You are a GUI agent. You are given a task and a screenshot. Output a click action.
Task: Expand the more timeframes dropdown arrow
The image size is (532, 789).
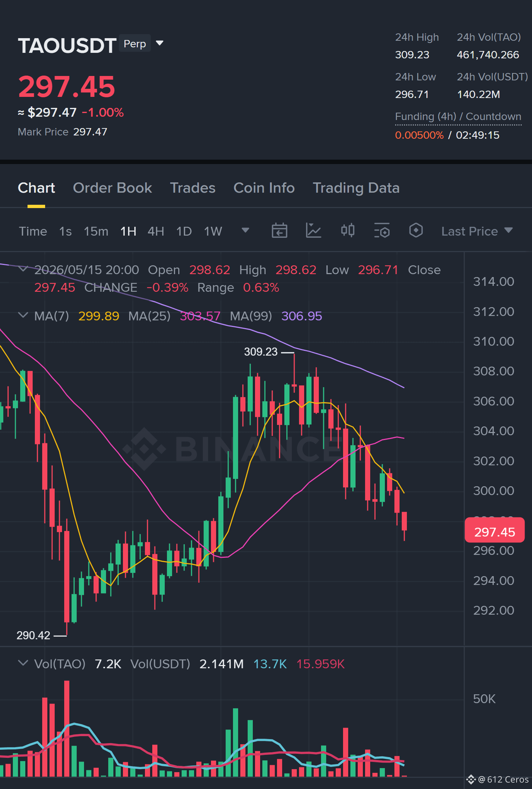[245, 230]
